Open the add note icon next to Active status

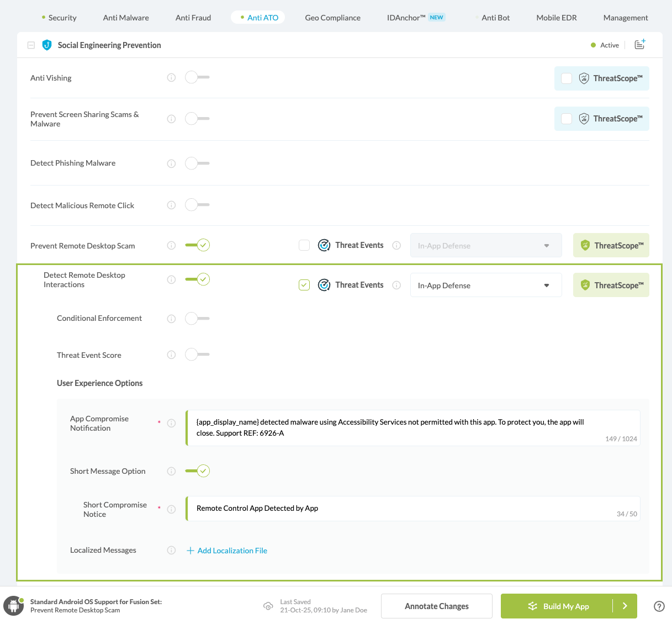click(639, 45)
